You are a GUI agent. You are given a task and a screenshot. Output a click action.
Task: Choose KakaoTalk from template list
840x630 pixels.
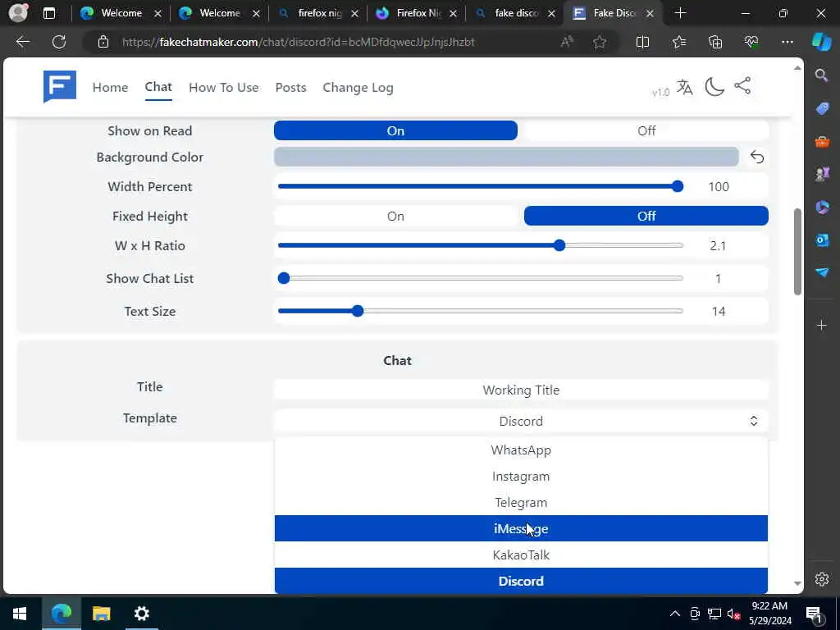point(521,555)
